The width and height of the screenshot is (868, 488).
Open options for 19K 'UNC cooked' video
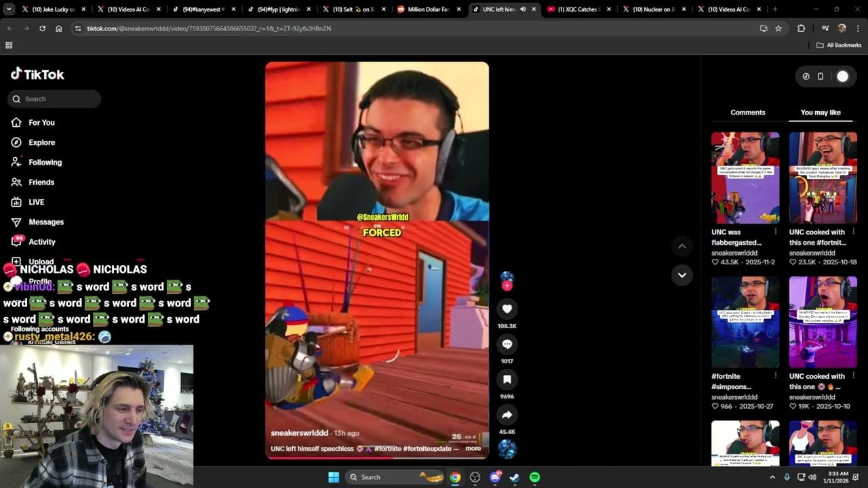[x=853, y=376]
